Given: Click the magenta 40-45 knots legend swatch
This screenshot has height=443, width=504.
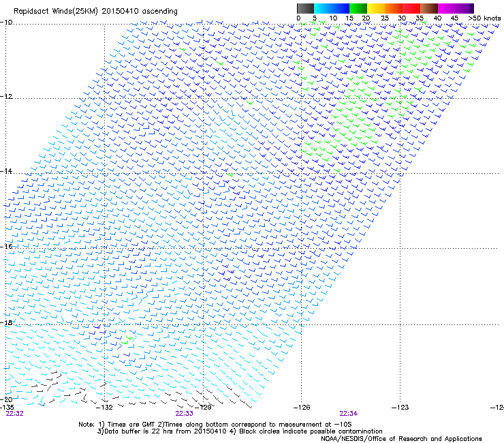Looking at the screenshot, I should tap(447, 8).
